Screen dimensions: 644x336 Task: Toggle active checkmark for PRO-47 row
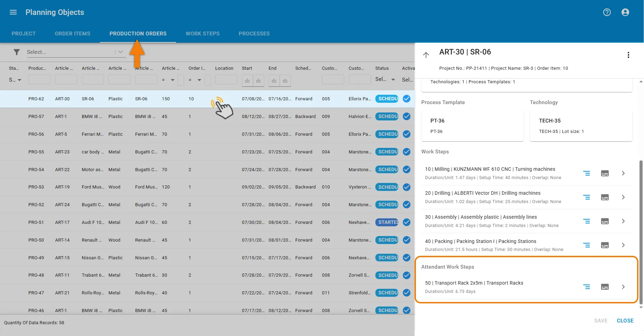407,293
